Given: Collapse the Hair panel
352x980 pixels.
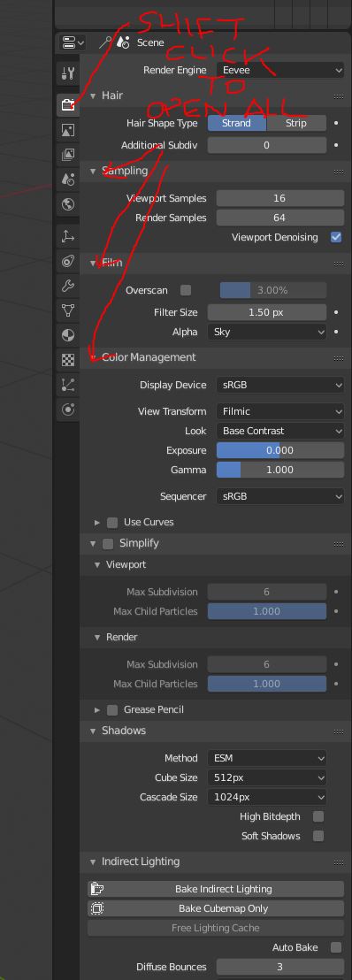Looking at the screenshot, I should [93, 96].
